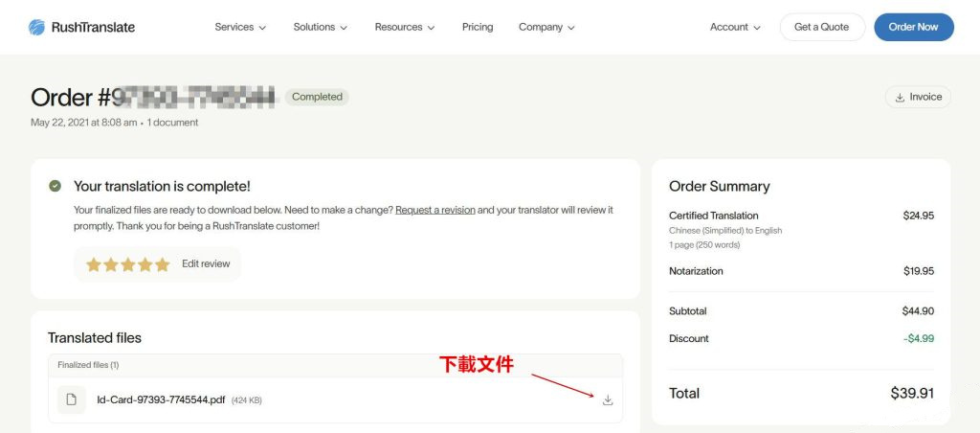Click the Request a revision link

(x=435, y=210)
